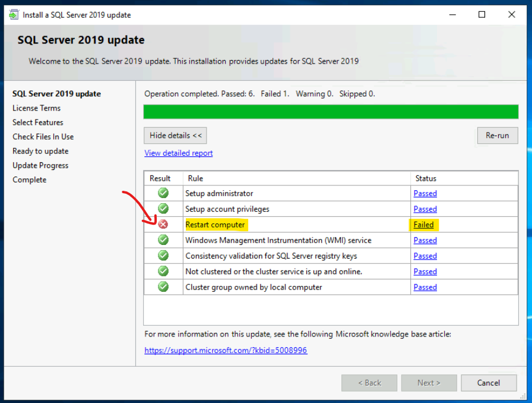Click green check icon for Consistency validation rule
This screenshot has height=403, width=532.
pos(163,256)
